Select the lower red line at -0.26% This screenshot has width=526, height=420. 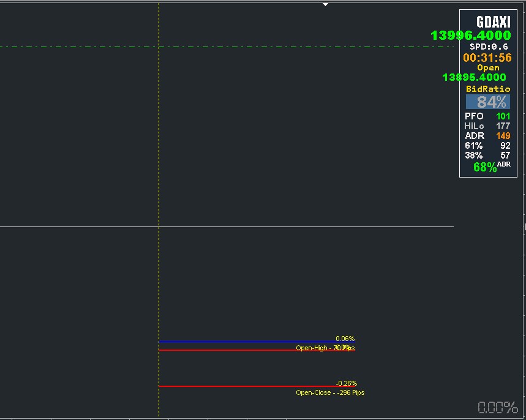click(x=257, y=386)
